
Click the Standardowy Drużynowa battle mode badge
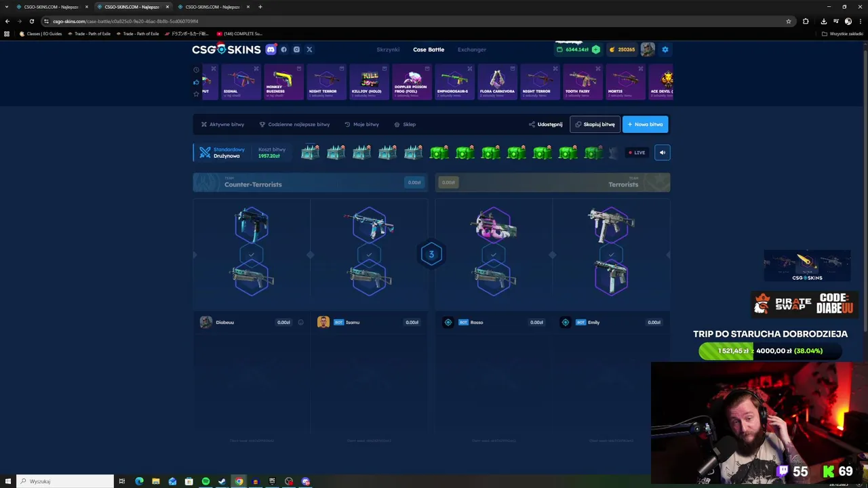(222, 152)
